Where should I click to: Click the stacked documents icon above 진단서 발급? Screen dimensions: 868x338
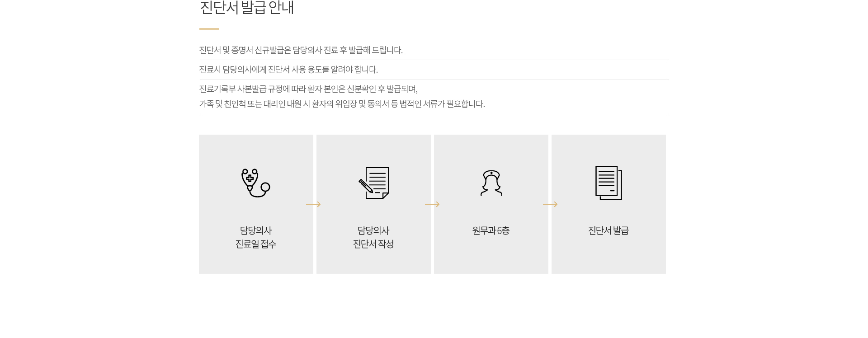click(609, 183)
